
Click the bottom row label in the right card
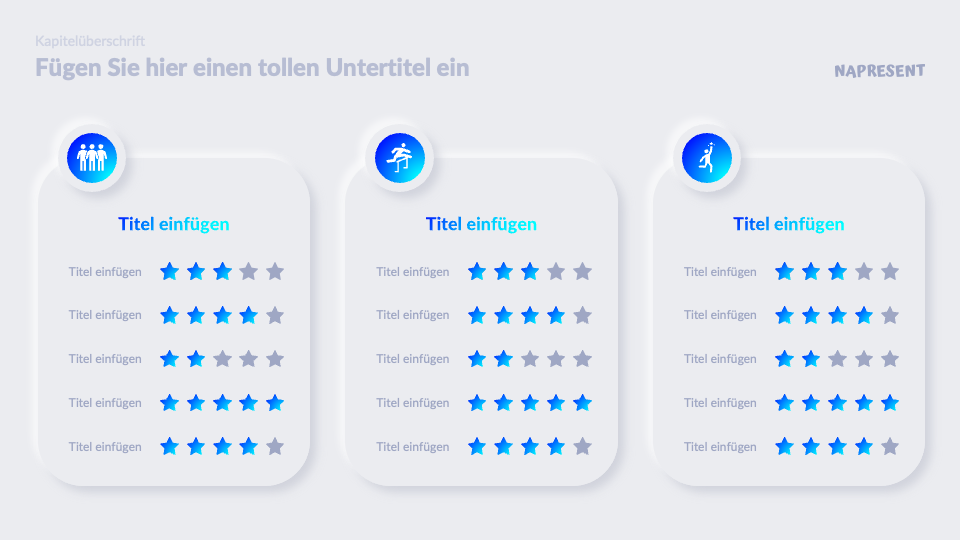tap(720, 446)
